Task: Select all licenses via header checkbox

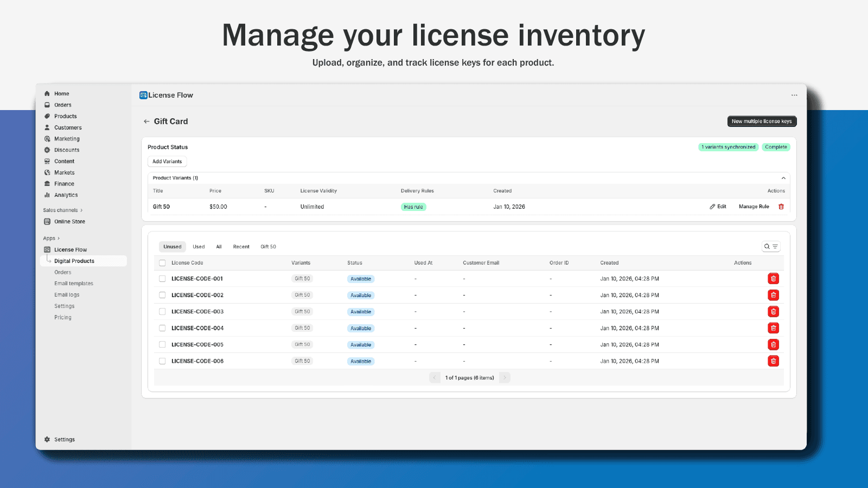Action: (162, 262)
